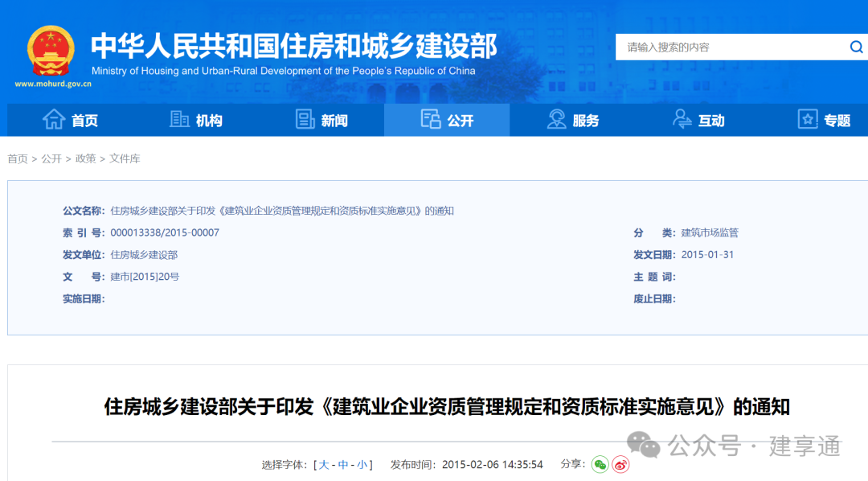
Task: Click the English ministry name subtitle
Action: [284, 71]
